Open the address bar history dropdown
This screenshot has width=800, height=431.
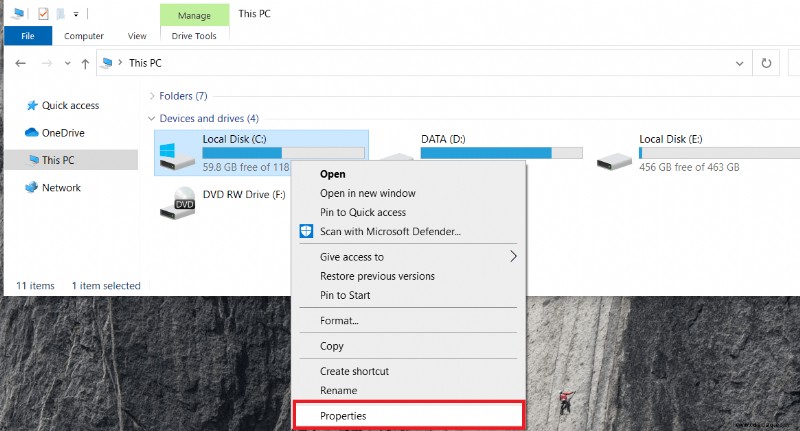pos(739,63)
